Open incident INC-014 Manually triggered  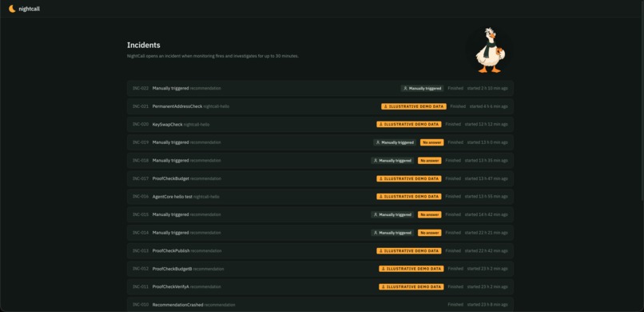pos(320,233)
